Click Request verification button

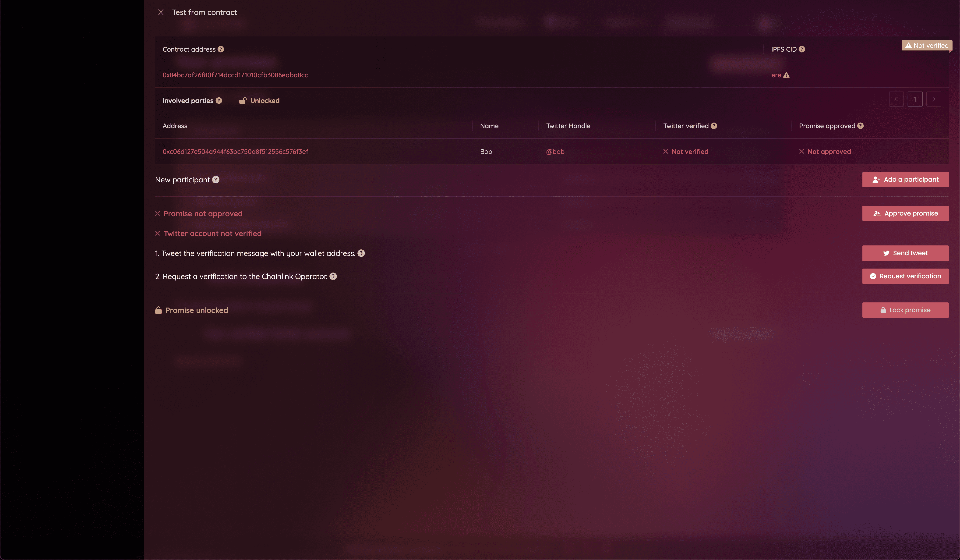pos(905,276)
